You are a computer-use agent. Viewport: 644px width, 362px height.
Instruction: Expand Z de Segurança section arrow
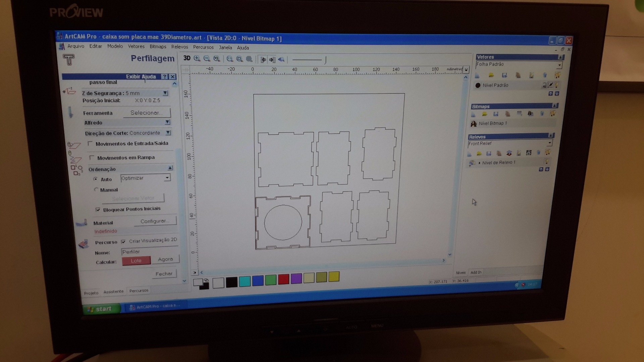click(165, 93)
